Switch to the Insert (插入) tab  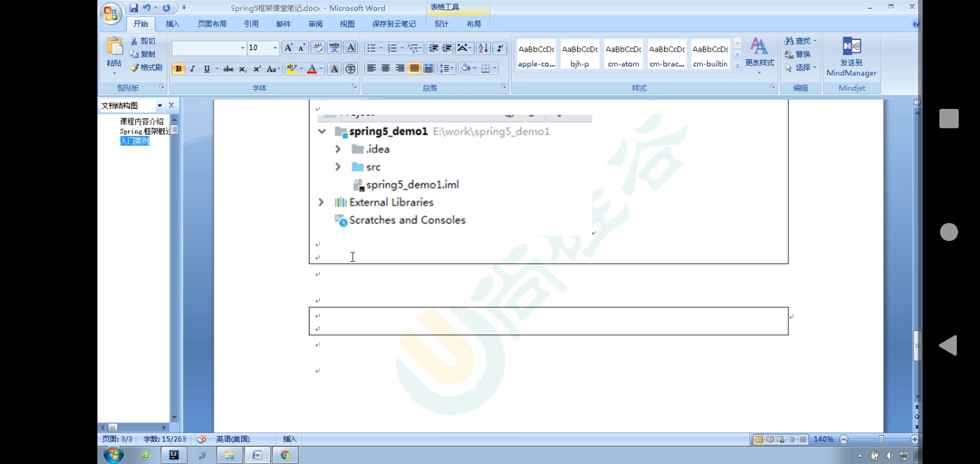tap(173, 24)
